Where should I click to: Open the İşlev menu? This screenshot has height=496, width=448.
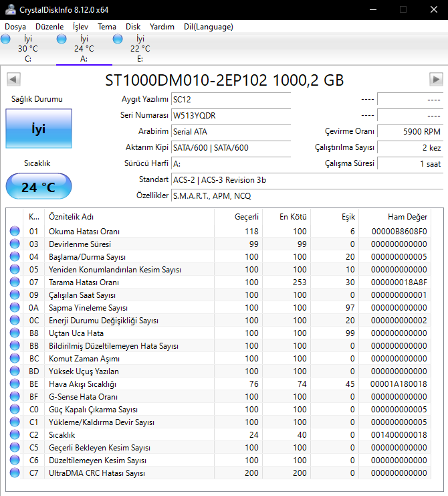point(80,27)
